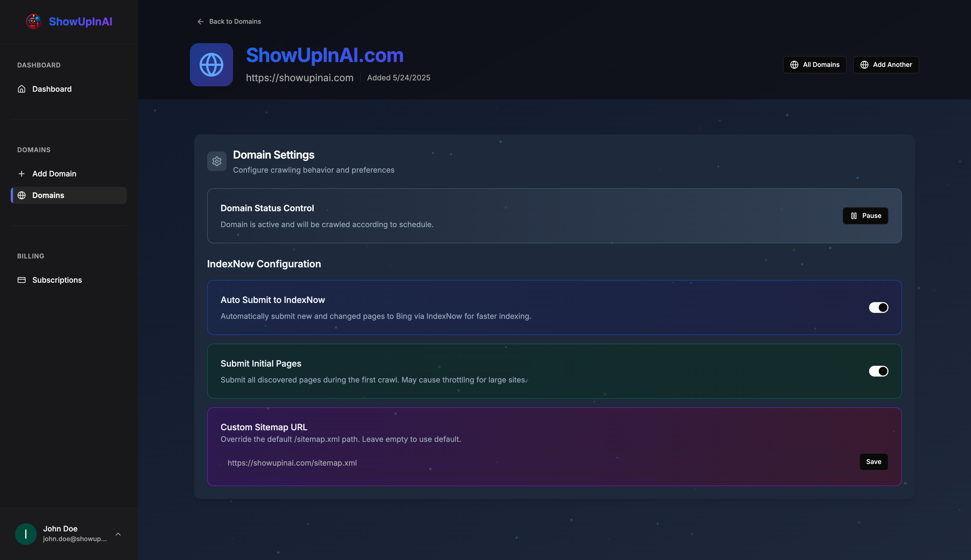Open the ShowUpInAI brand name link
Screen dimensions: 971x560
click(80, 22)
